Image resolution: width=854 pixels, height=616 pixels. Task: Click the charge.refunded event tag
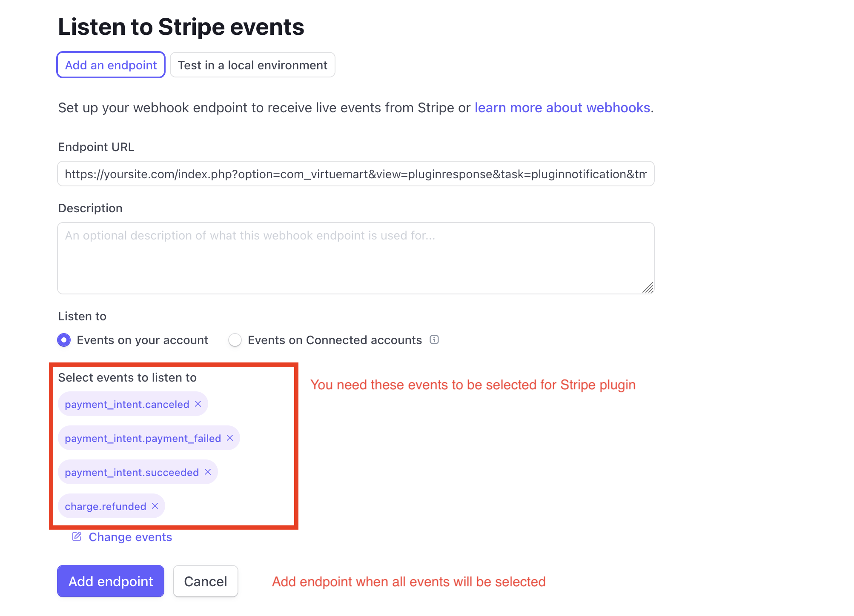pos(105,506)
